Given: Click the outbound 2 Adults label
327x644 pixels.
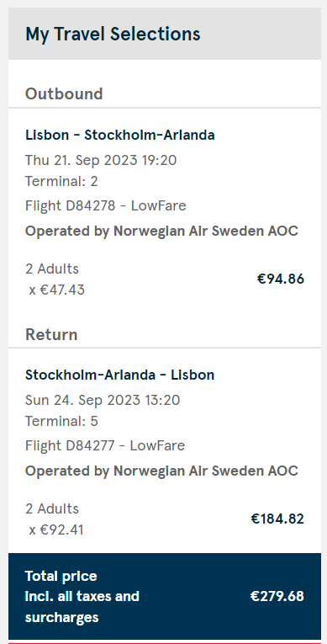Looking at the screenshot, I should tap(52, 269).
